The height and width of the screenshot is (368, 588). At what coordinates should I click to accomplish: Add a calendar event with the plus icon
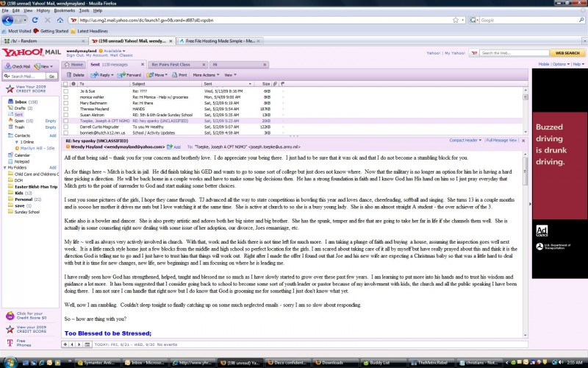65,344
